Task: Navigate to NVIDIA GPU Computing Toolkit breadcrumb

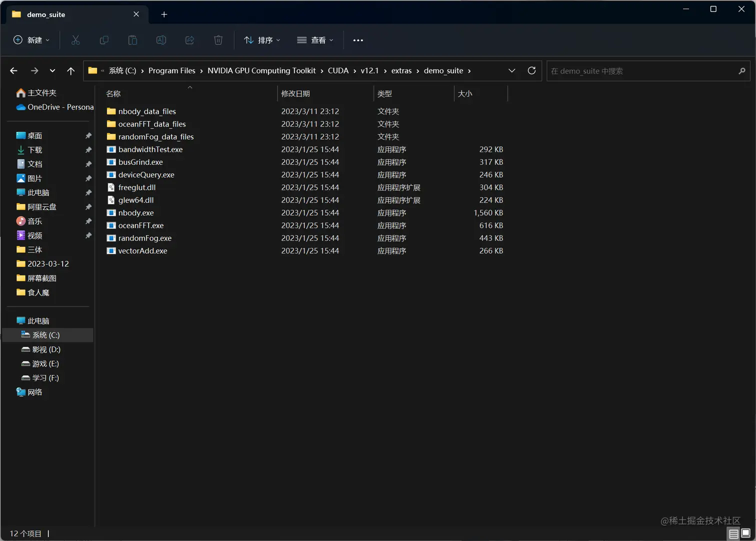Action: 261,70
